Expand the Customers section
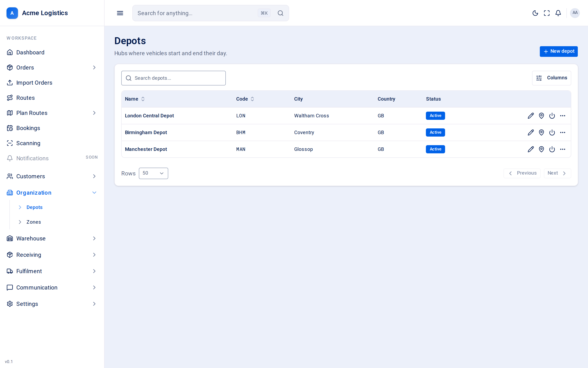Screen dimensions: 588x368 52,176
